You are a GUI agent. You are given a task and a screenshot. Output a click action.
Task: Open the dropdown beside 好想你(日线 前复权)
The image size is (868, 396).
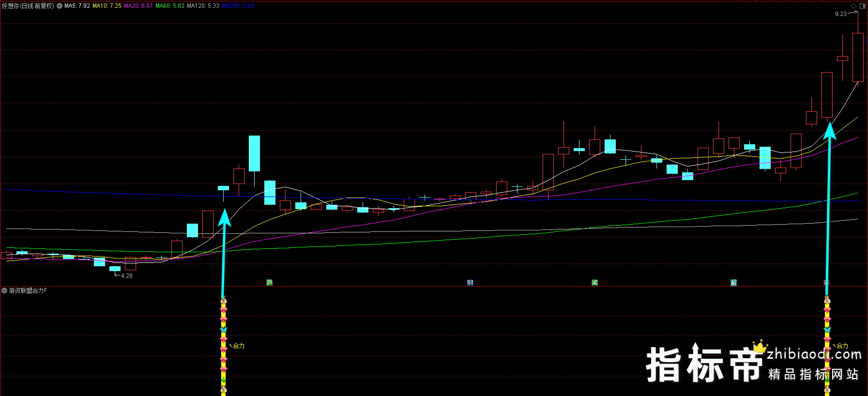[x=60, y=6]
